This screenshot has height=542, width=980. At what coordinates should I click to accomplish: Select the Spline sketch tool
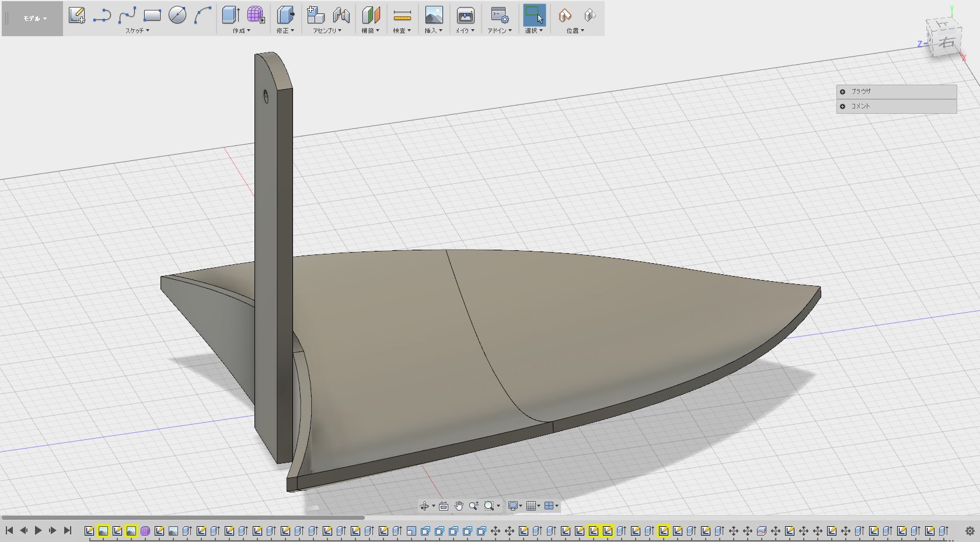click(x=127, y=15)
